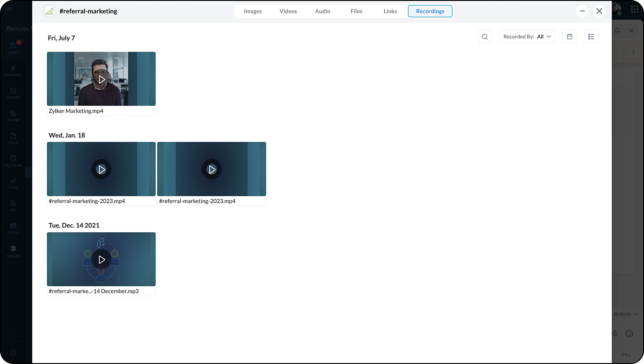Play first #referral-marketing-2023.mp4 recording
Image resolution: width=644 pixels, height=364 pixels.
[x=101, y=169]
